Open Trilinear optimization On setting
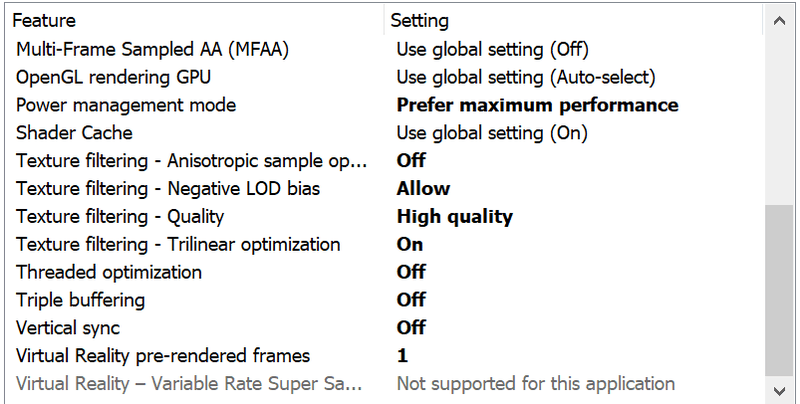 [x=410, y=244]
